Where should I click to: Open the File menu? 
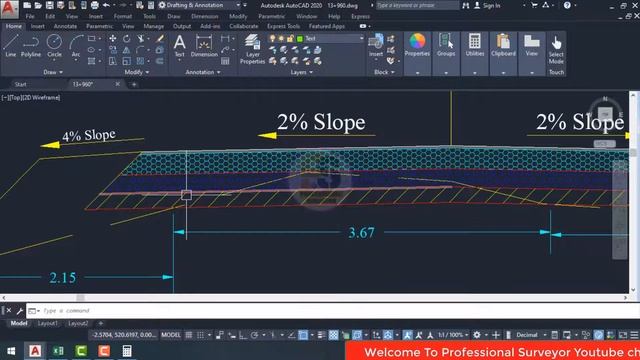(30, 17)
